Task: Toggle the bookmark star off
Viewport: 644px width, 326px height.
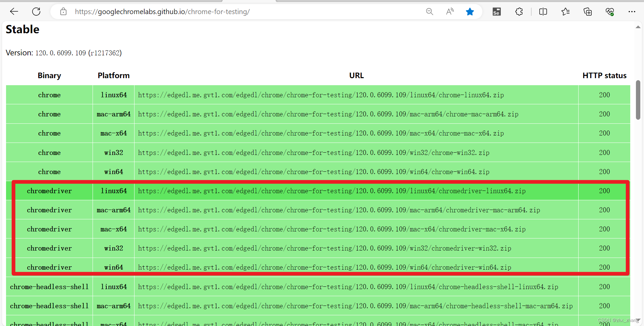Action: pyautogui.click(x=470, y=11)
